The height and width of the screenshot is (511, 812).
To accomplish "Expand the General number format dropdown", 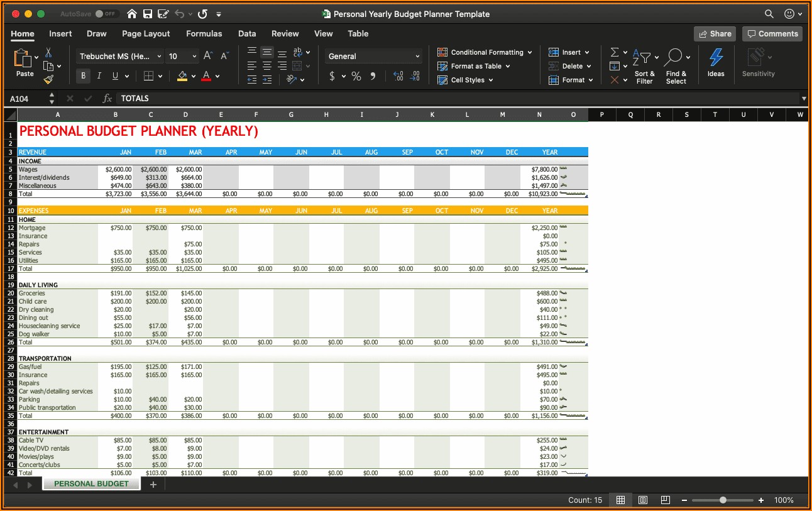I will tap(417, 57).
